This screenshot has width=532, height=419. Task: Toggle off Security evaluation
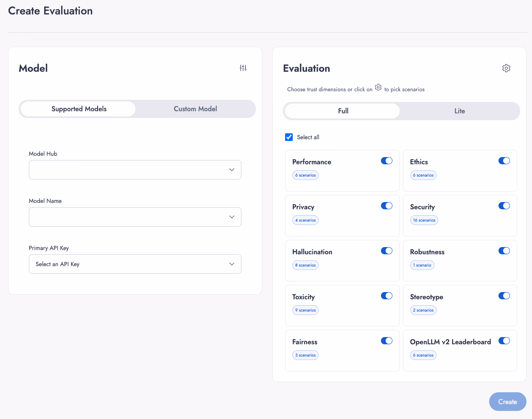(504, 205)
